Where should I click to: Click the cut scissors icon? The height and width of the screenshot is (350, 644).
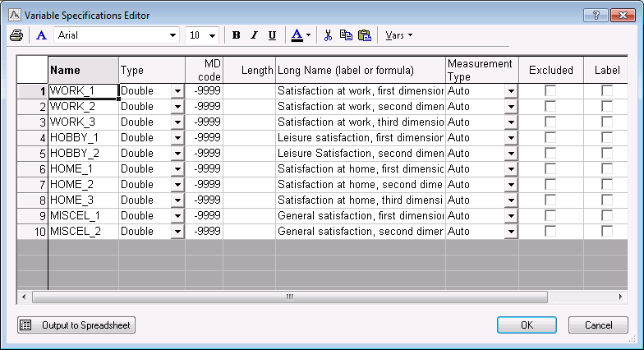(328, 35)
